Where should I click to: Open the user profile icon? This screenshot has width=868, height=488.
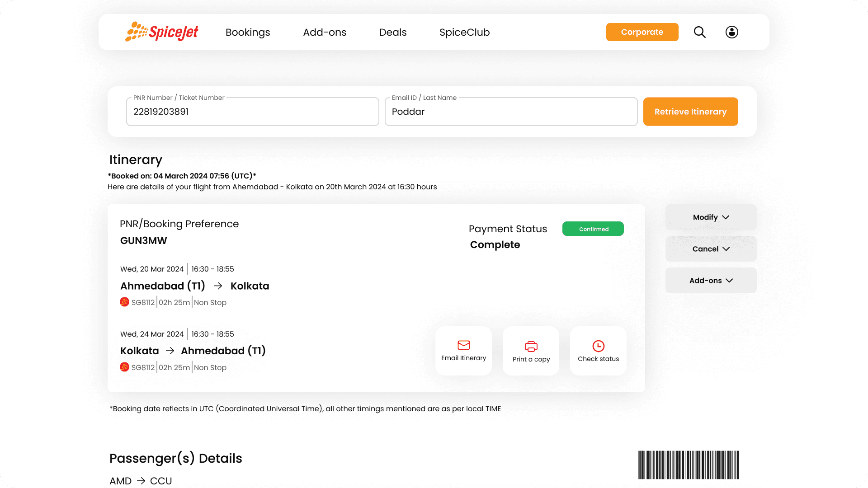click(731, 32)
